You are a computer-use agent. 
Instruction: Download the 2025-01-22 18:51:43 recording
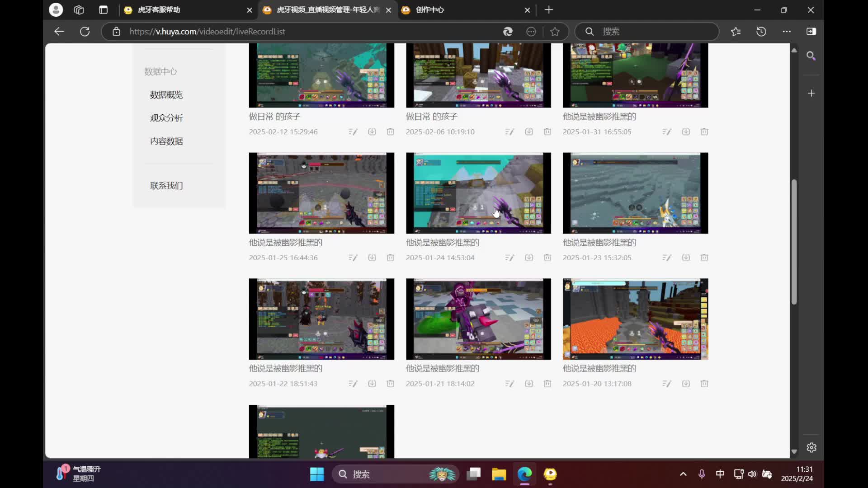coord(372,384)
